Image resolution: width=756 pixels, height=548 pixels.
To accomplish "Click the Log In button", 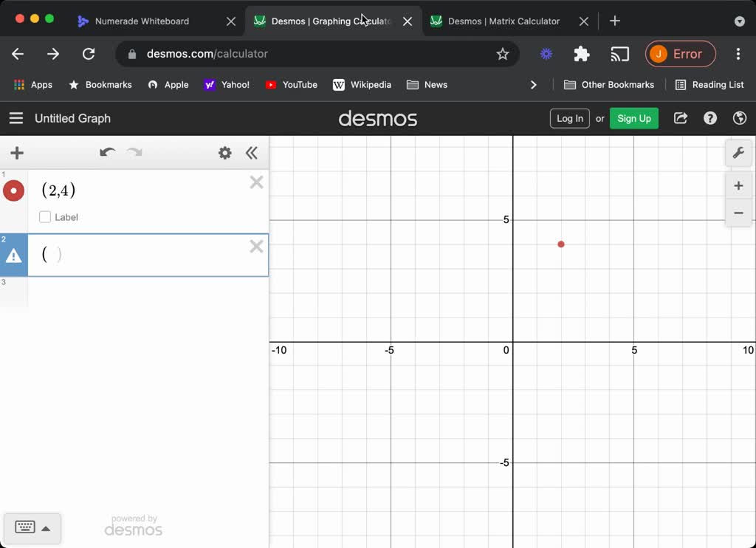I will coord(569,118).
